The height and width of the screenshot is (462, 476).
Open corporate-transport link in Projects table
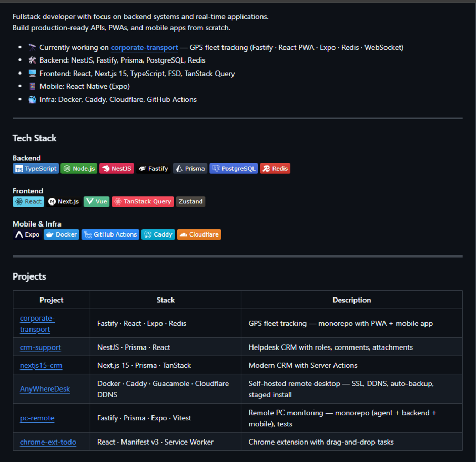[x=37, y=324]
